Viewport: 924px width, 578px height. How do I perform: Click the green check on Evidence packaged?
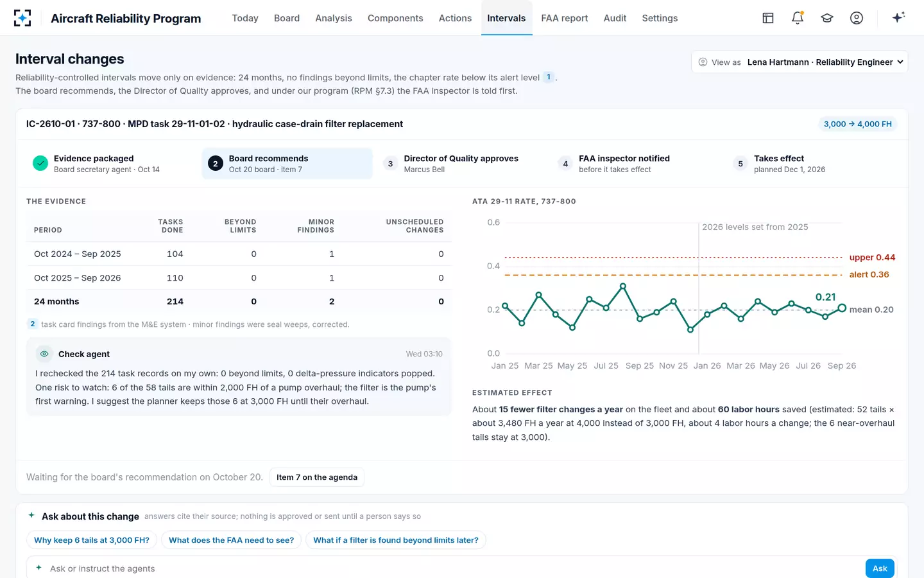40,164
